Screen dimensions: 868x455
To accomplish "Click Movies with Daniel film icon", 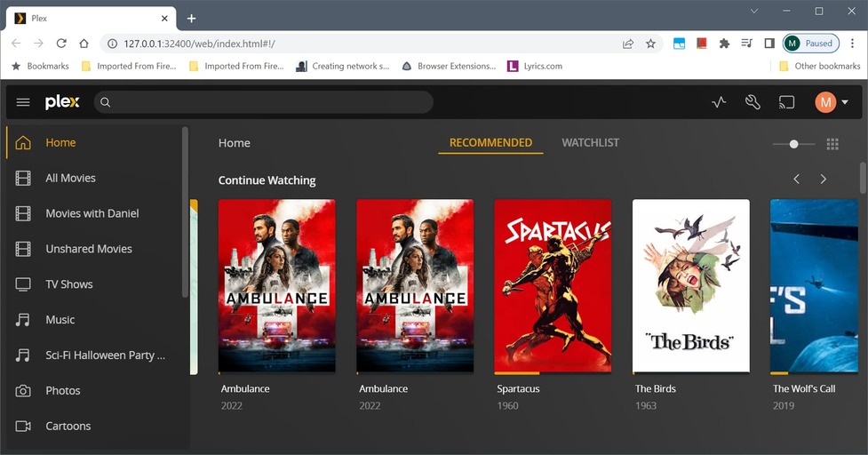I will [23, 213].
